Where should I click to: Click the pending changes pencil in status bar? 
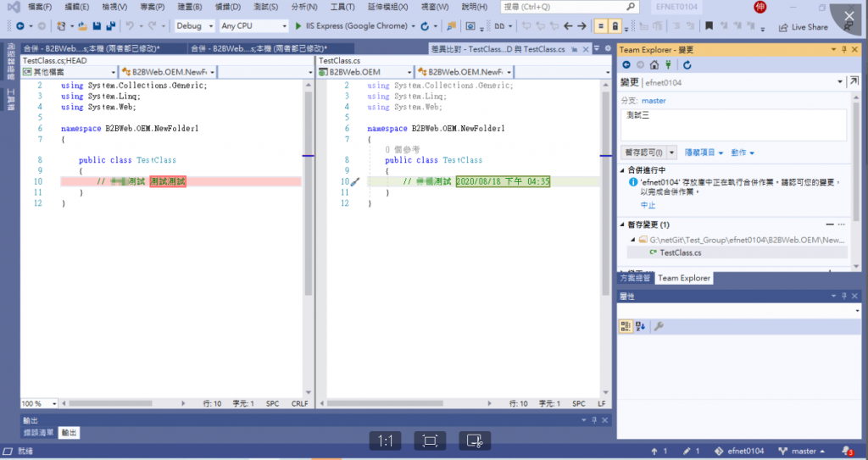(x=692, y=452)
